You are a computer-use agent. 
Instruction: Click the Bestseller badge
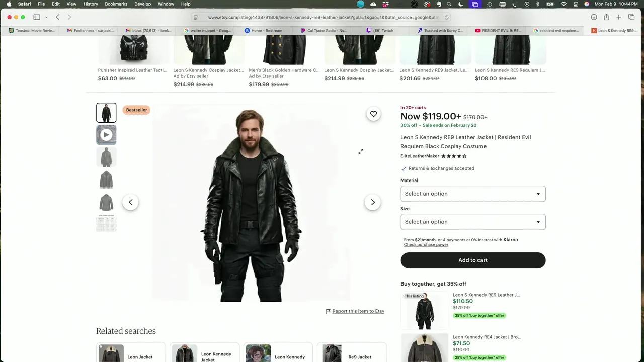[x=136, y=110]
